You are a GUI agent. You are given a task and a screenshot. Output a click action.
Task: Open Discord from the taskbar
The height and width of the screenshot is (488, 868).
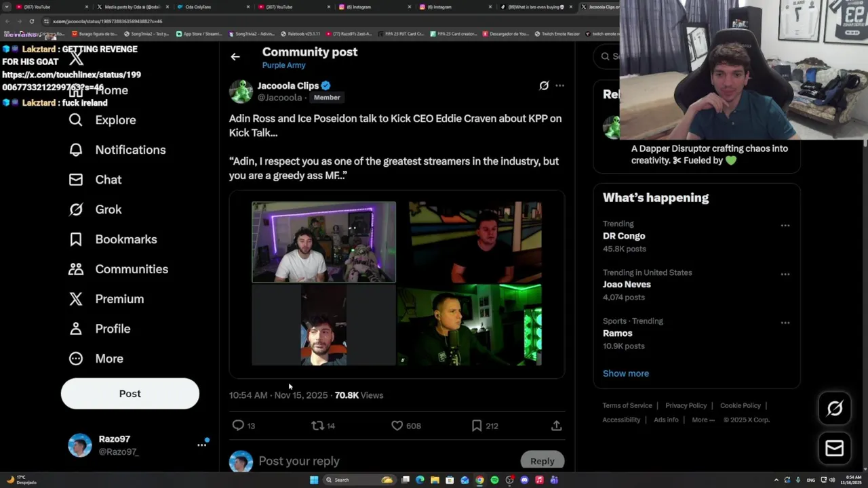point(524,480)
